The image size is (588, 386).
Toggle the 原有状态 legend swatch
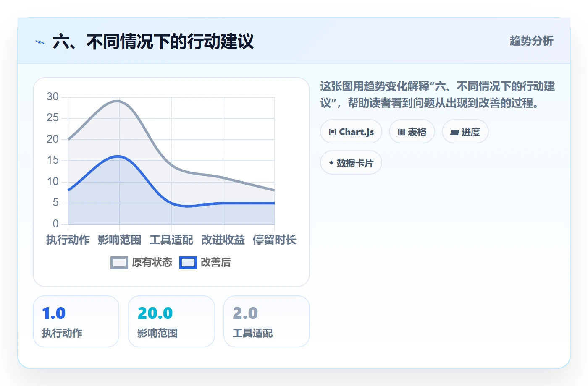[x=119, y=263]
